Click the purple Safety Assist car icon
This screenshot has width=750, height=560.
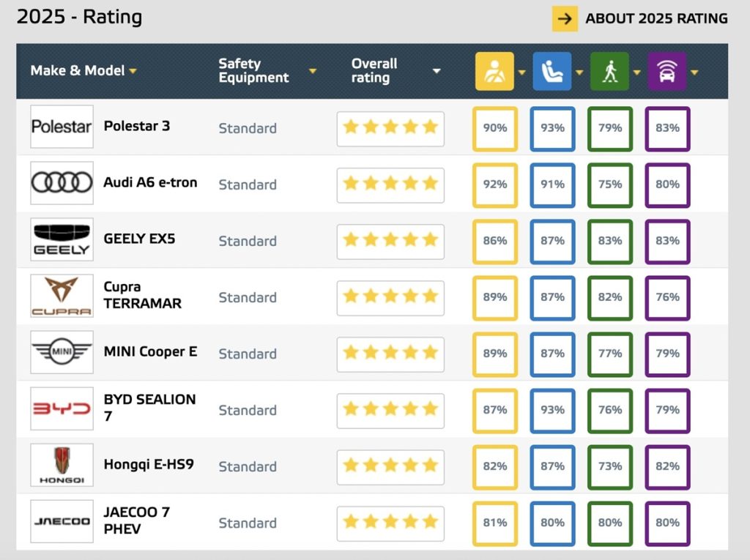point(667,72)
